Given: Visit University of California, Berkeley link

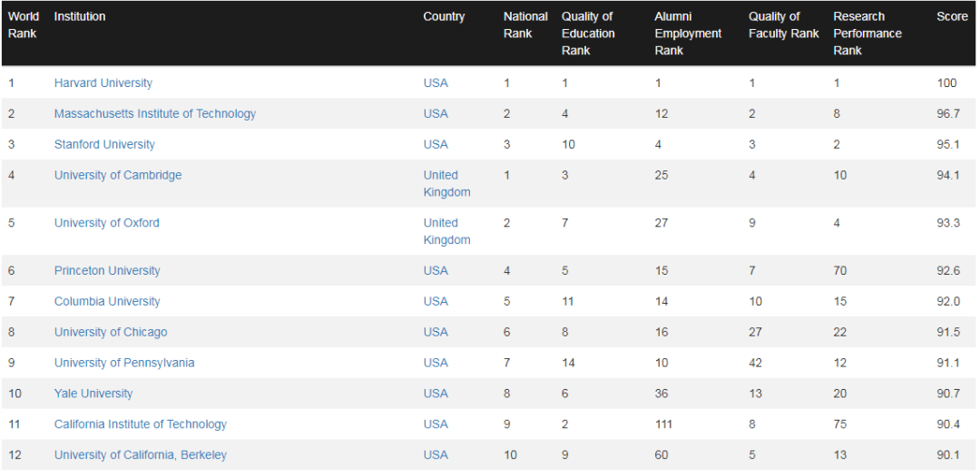Looking at the screenshot, I should (x=141, y=455).
